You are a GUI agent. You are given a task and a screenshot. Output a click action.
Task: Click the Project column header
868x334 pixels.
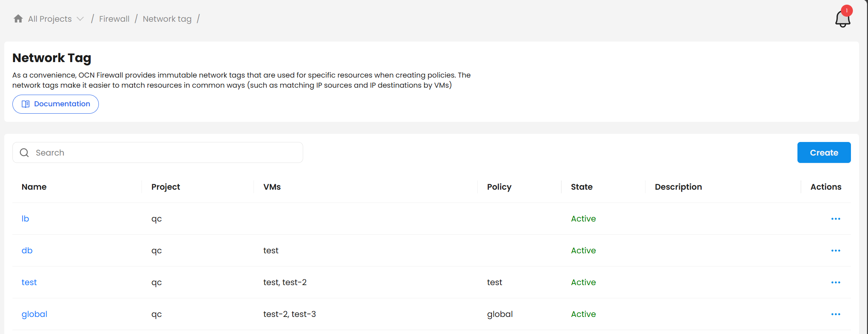pyautogui.click(x=166, y=187)
